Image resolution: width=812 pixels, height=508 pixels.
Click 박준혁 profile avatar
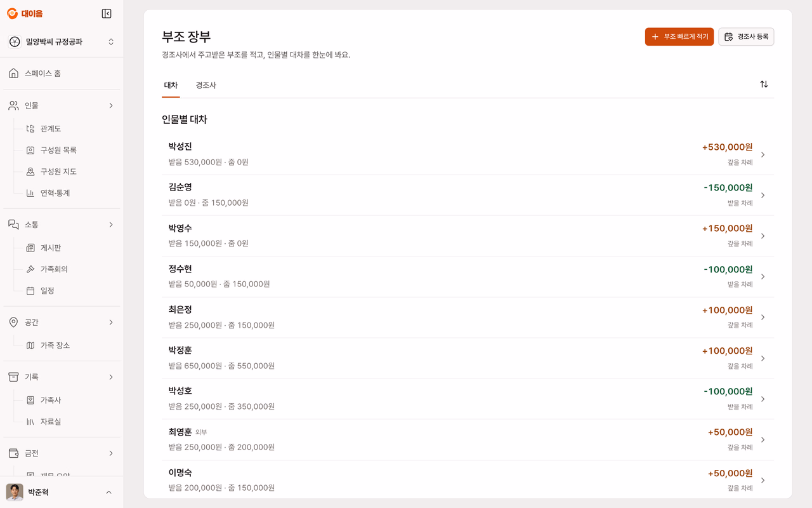click(x=15, y=492)
